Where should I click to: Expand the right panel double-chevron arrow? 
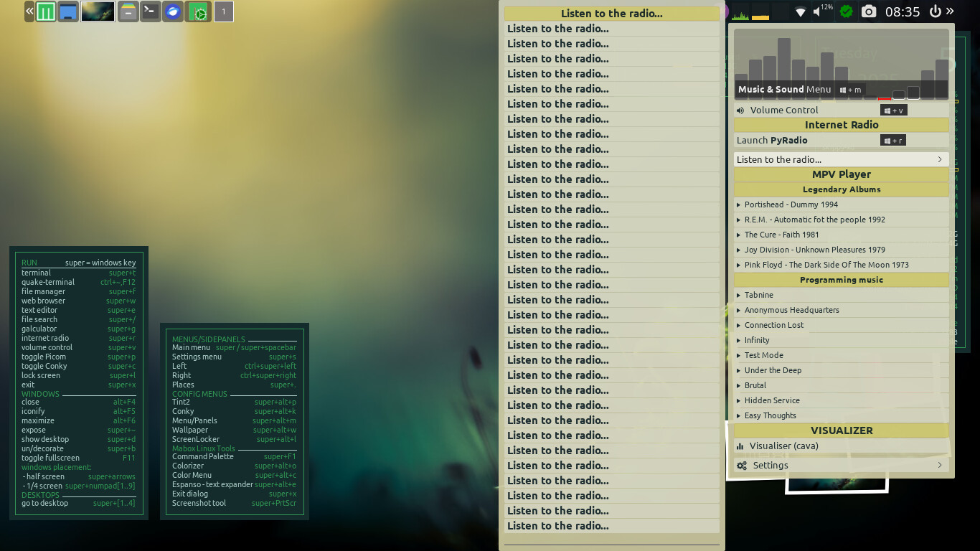tap(950, 11)
